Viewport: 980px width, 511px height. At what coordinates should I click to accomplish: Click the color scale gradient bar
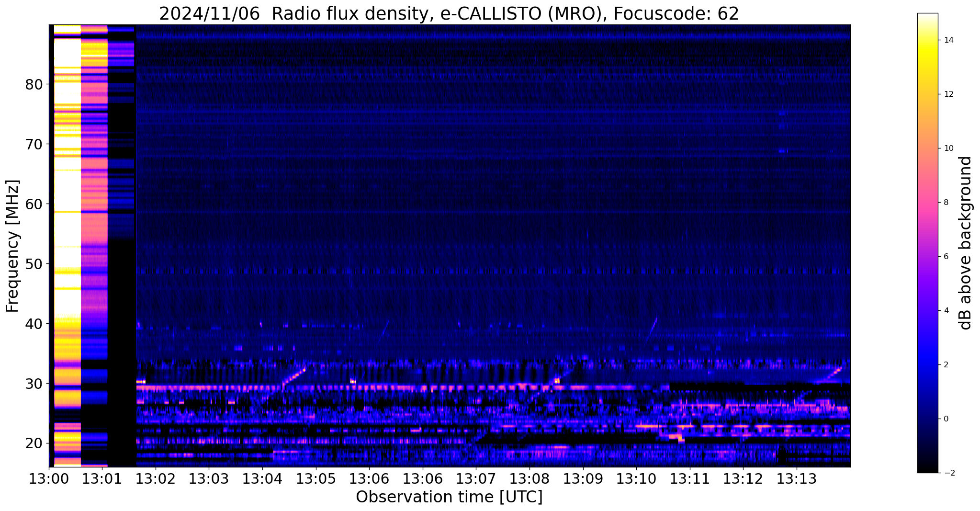[x=927, y=243]
